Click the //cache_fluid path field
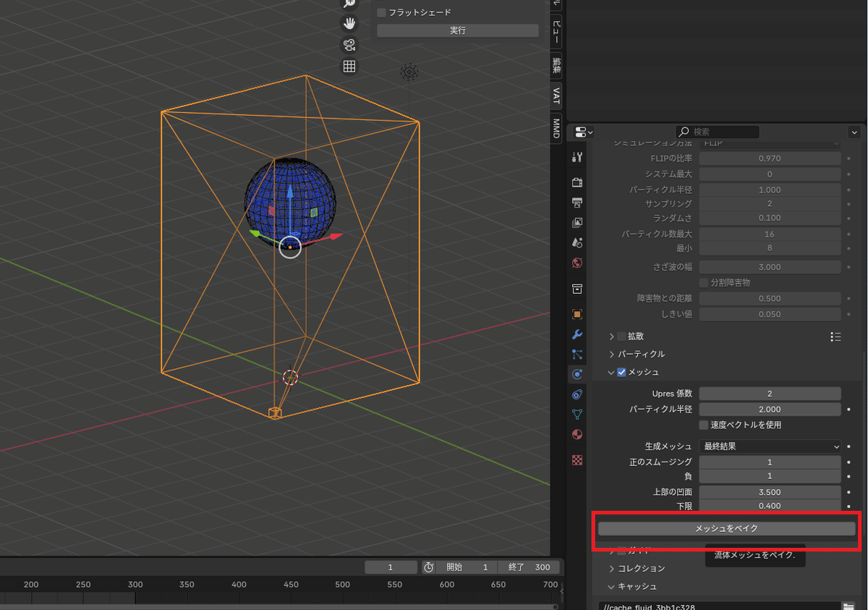 point(719,606)
